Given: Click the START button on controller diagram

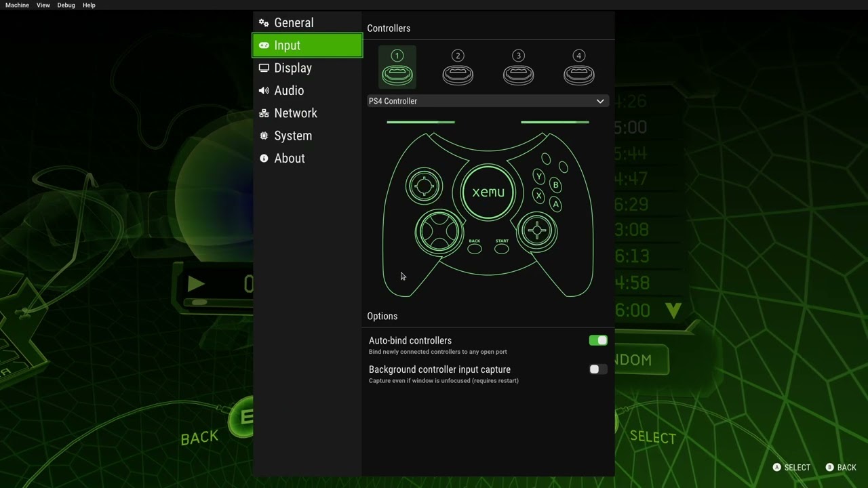Looking at the screenshot, I should pos(502,249).
